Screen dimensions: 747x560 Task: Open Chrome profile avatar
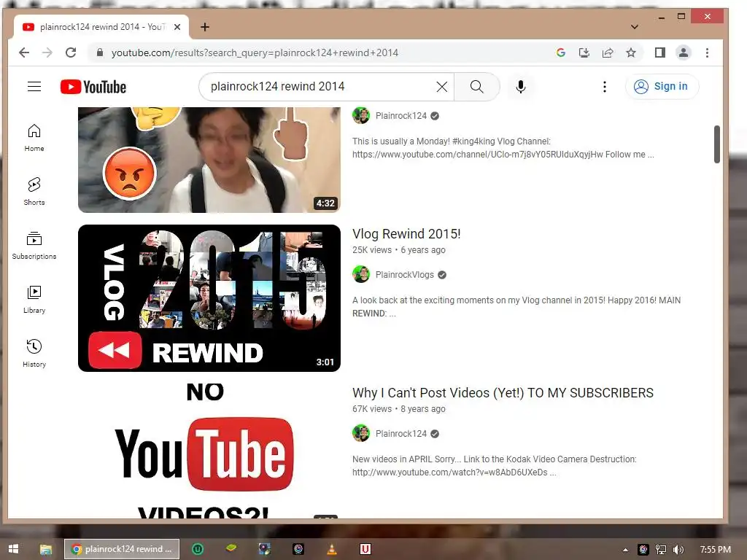(x=683, y=52)
